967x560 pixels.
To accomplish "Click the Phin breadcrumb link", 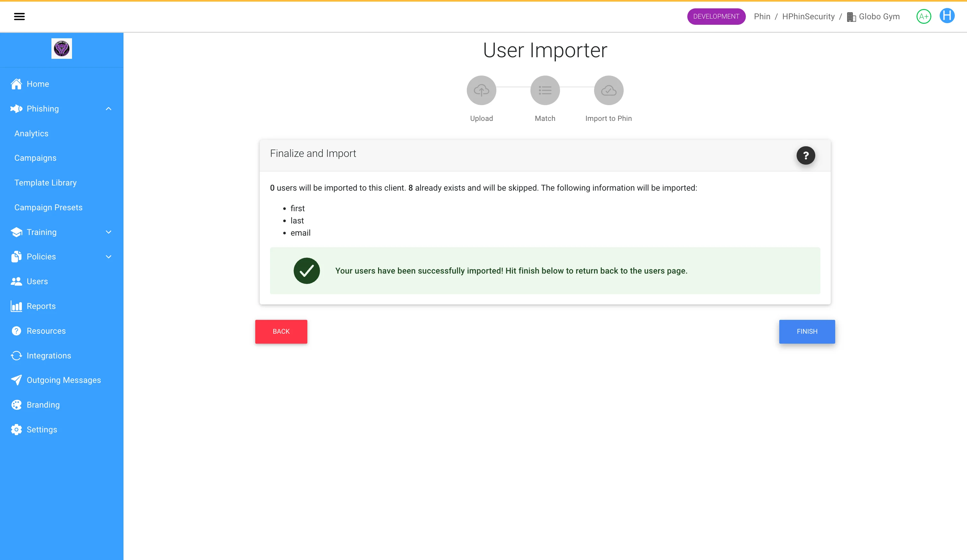I will (762, 16).
